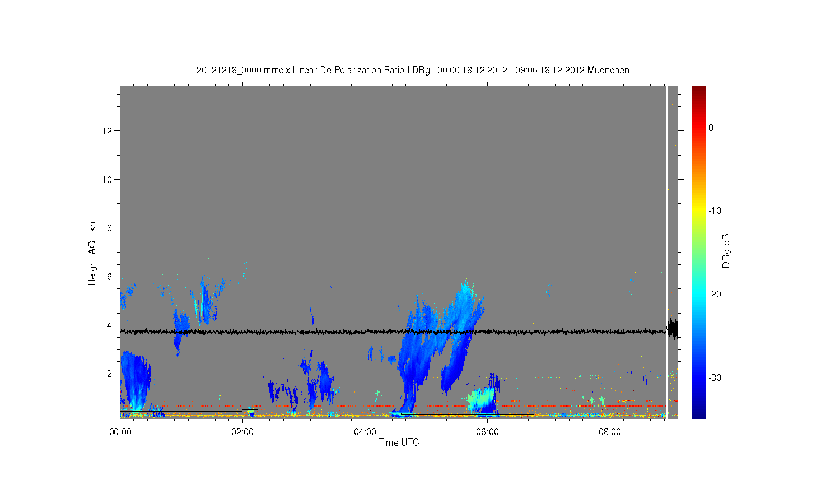
Task: Click the 06:00 time tick label
Action: [487, 432]
